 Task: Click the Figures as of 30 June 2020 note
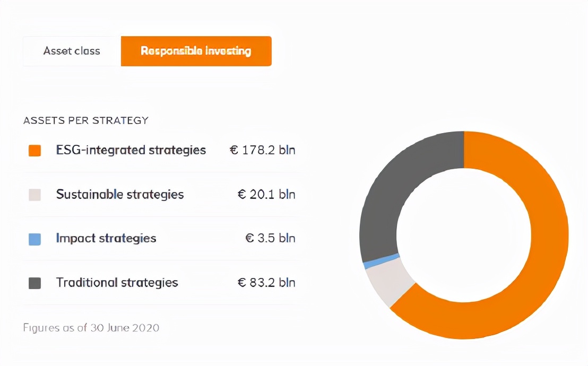[91, 328]
